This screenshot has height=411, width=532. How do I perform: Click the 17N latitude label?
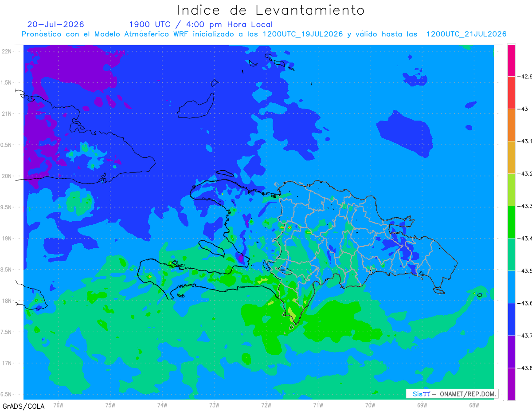6,363
